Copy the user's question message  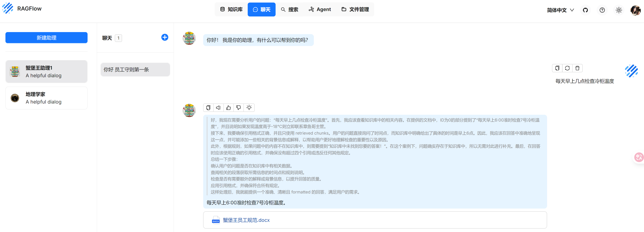[557, 68]
